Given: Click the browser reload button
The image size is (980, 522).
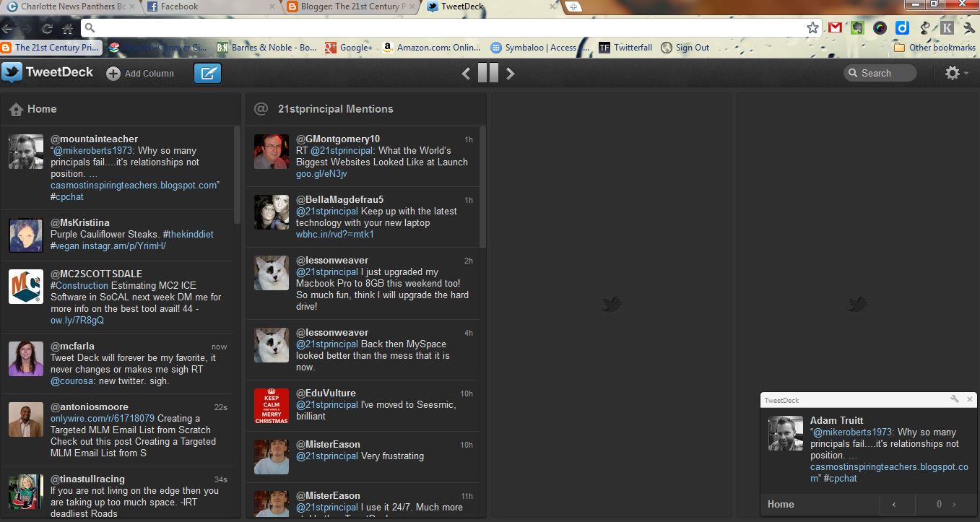Looking at the screenshot, I should [47, 29].
